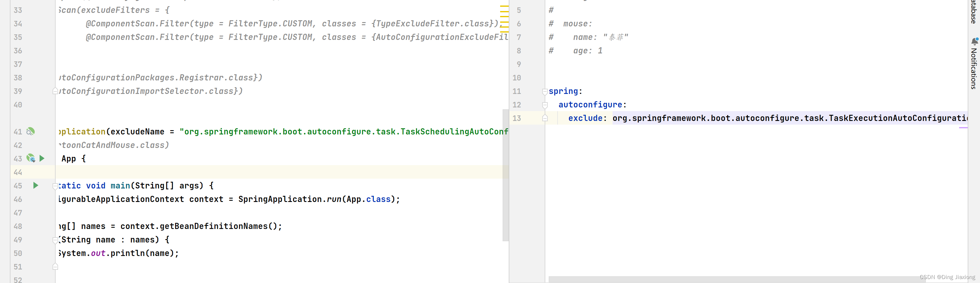Click the 'autoconfigure' key in YAML

click(x=590, y=105)
